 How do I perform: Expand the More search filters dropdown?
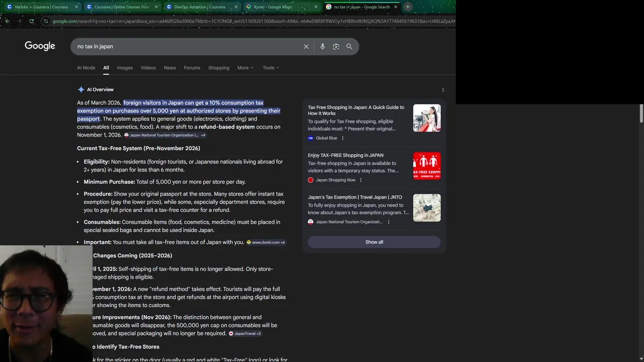[246, 68]
